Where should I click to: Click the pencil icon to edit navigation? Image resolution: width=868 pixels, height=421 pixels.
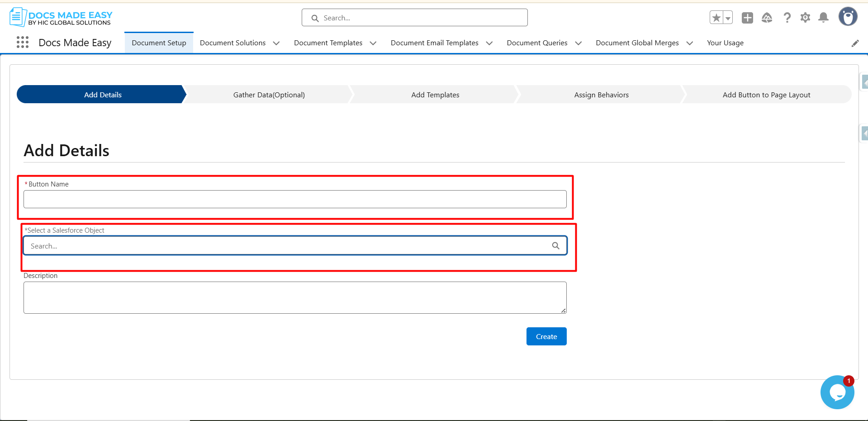tap(855, 43)
